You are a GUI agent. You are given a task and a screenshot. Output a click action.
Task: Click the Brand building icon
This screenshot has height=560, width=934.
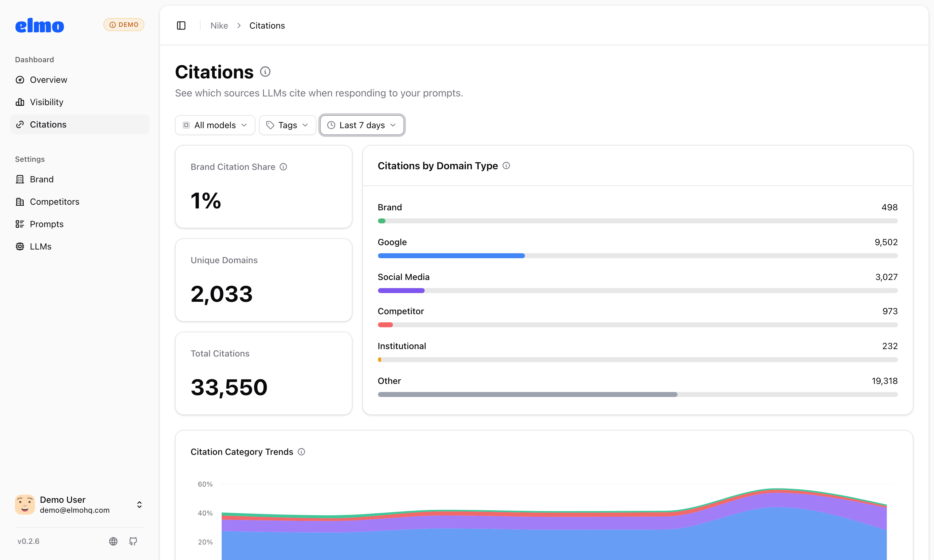click(x=20, y=179)
